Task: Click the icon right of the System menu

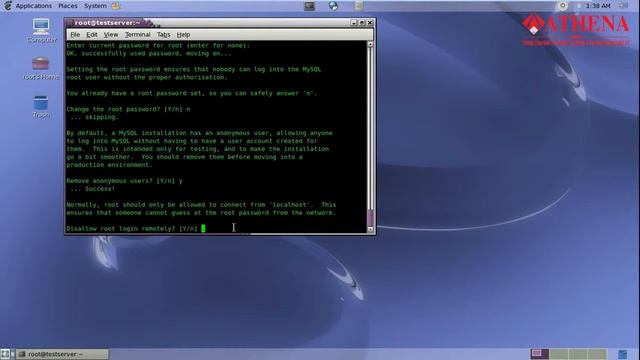Action: click(116, 6)
